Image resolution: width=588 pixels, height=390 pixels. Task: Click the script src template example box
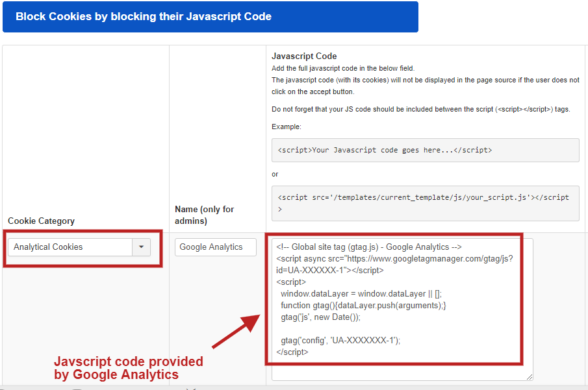(426, 203)
